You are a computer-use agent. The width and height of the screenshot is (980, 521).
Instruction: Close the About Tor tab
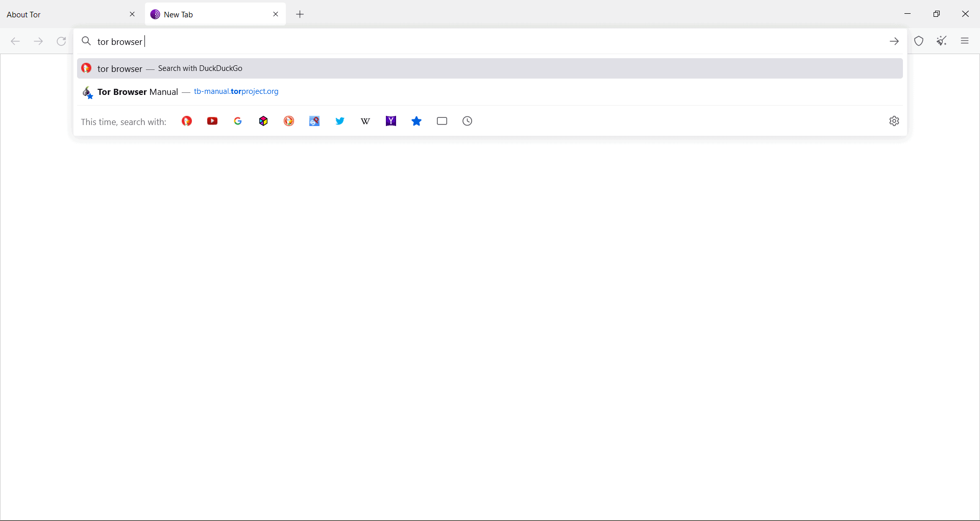(132, 14)
